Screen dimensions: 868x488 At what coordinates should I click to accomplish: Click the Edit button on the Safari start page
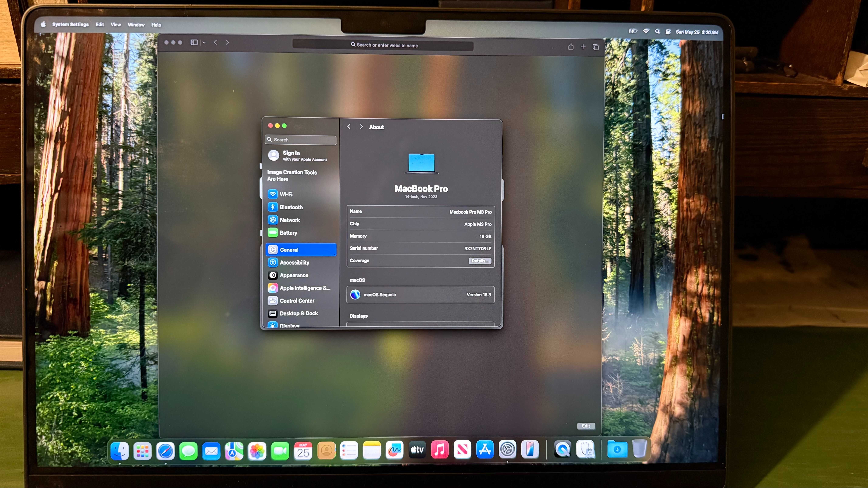(x=586, y=426)
